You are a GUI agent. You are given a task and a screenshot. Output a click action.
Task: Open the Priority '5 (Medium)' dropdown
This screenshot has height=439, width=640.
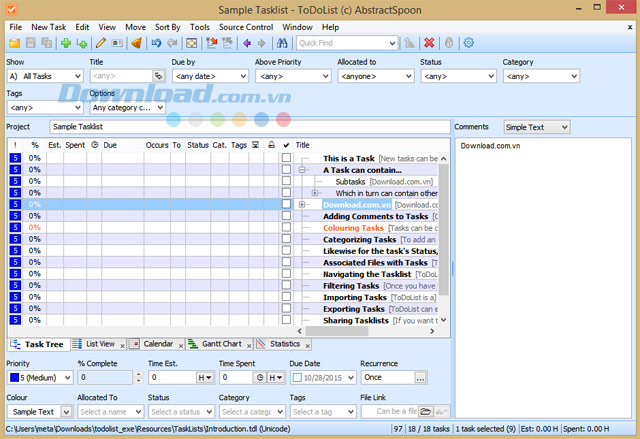39,378
